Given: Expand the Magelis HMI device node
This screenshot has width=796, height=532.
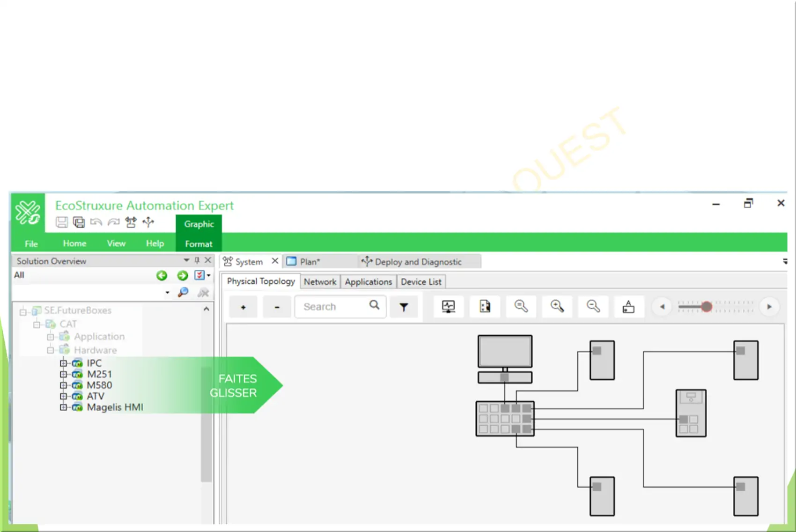Looking at the screenshot, I should 63,407.
